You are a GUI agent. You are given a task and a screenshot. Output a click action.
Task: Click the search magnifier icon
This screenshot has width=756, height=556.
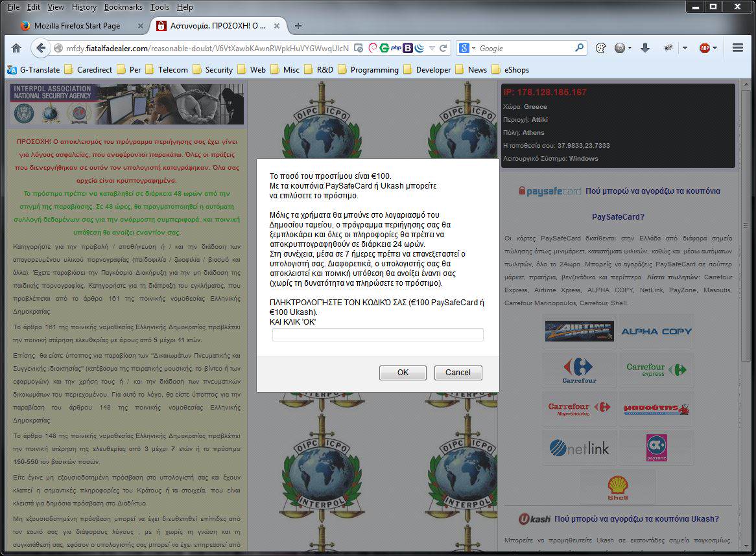579,48
